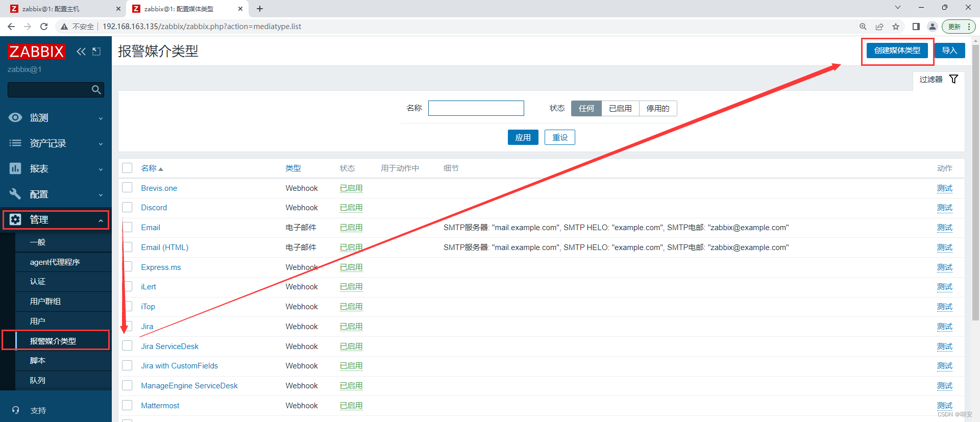The height and width of the screenshot is (422, 980).
Task: Expand the 监测 menu chevron
Action: coord(101,118)
